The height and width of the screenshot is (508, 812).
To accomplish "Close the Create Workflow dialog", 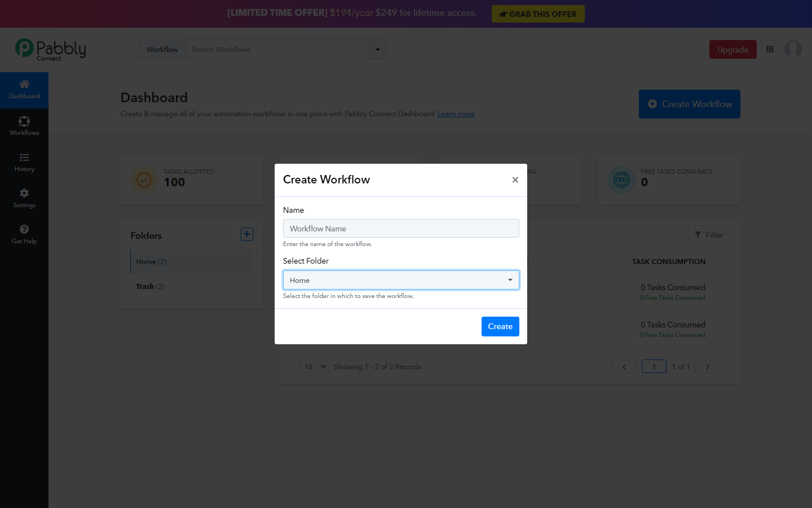I will [515, 179].
